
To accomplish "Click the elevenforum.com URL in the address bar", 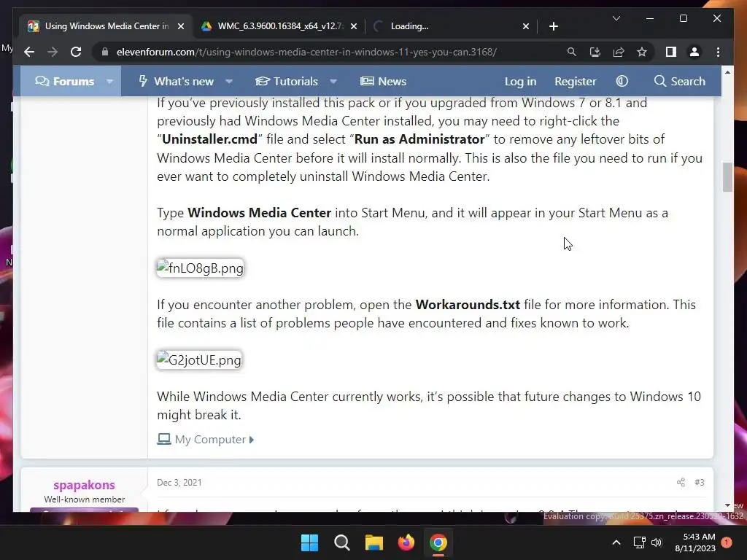I will pos(306,52).
